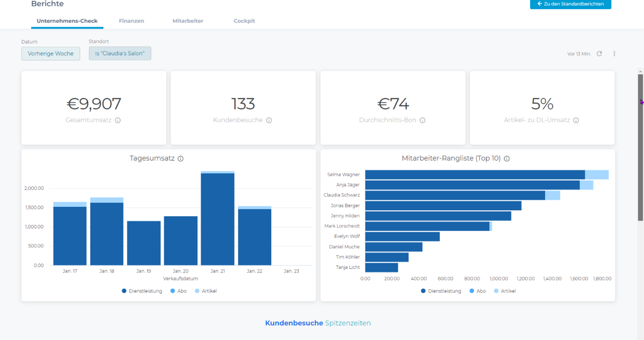
Task: Open info icon for Mitarbeiter-Rangliste
Action: [507, 159]
